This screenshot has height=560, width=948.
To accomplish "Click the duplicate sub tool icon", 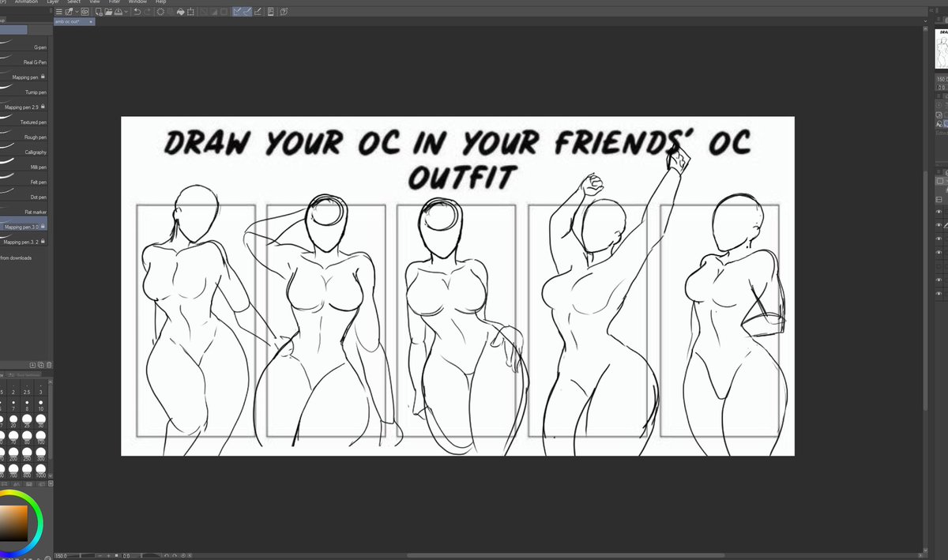I will [41, 365].
